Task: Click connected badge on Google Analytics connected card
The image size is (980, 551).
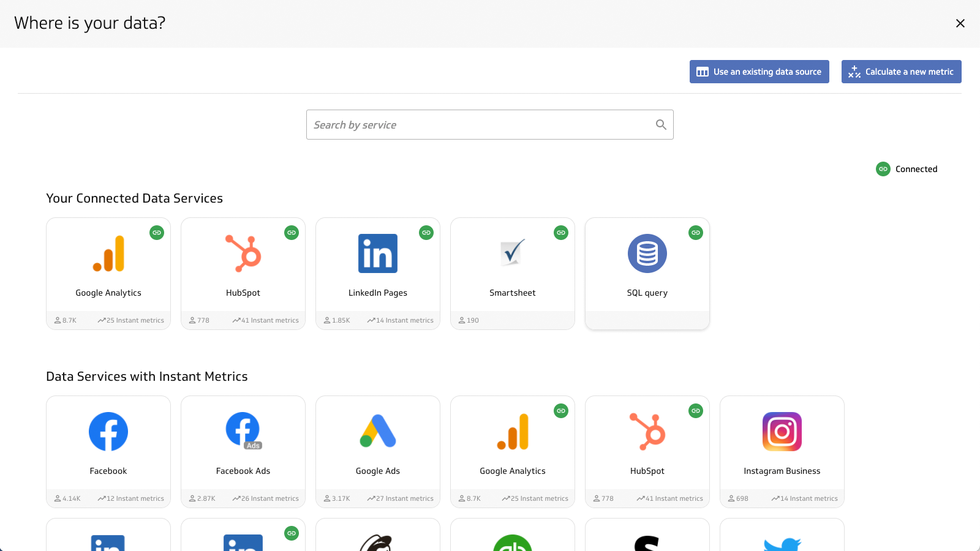Action: click(157, 233)
